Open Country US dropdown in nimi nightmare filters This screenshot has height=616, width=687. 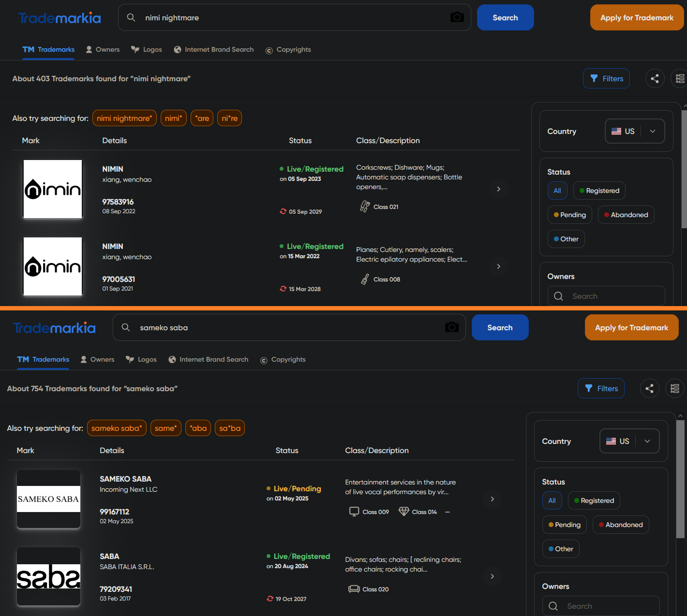pos(634,131)
